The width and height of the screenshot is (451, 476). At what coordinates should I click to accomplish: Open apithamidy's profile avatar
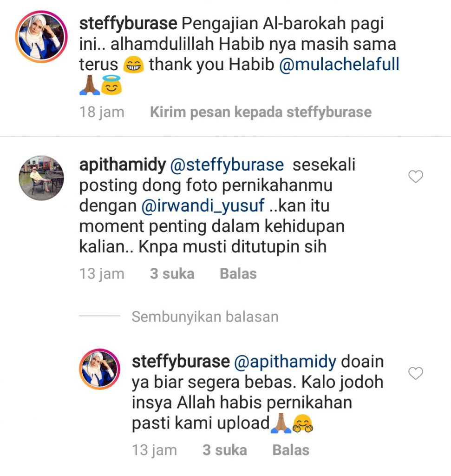pos(41,178)
